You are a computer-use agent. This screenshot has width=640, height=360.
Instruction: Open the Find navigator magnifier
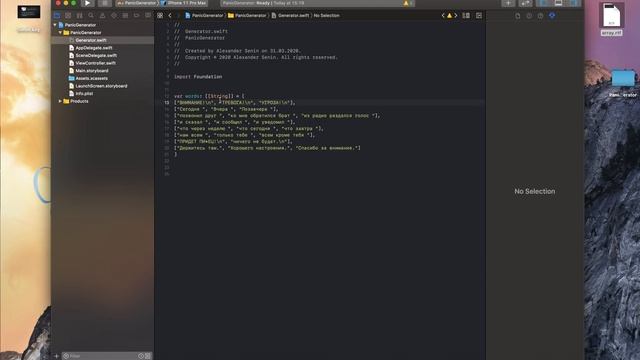click(91, 15)
